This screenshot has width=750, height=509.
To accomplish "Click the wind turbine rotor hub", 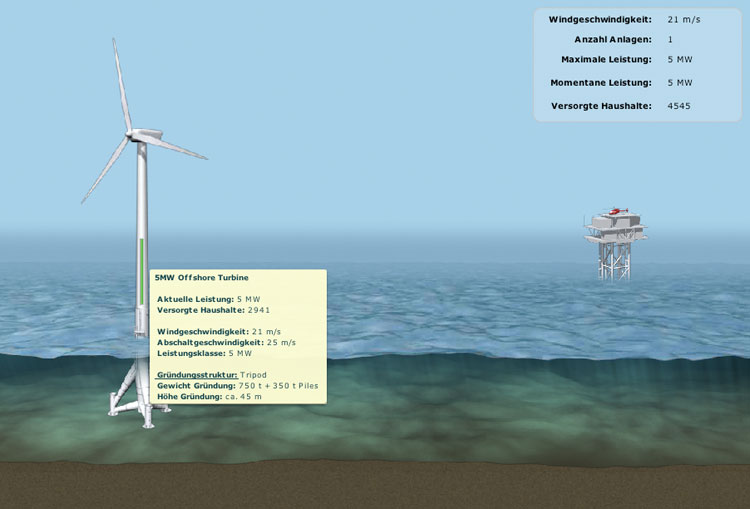I will [x=132, y=135].
